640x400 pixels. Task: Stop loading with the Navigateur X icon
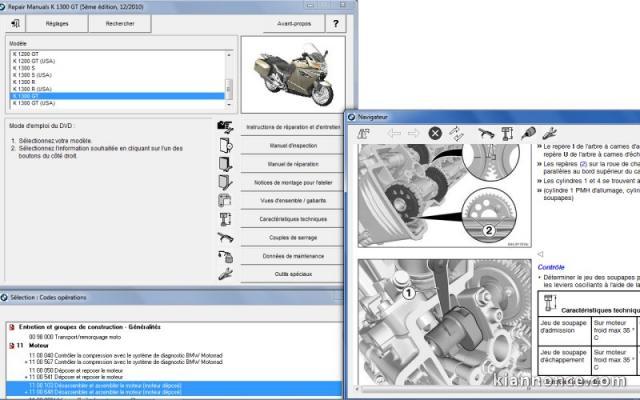(436, 133)
